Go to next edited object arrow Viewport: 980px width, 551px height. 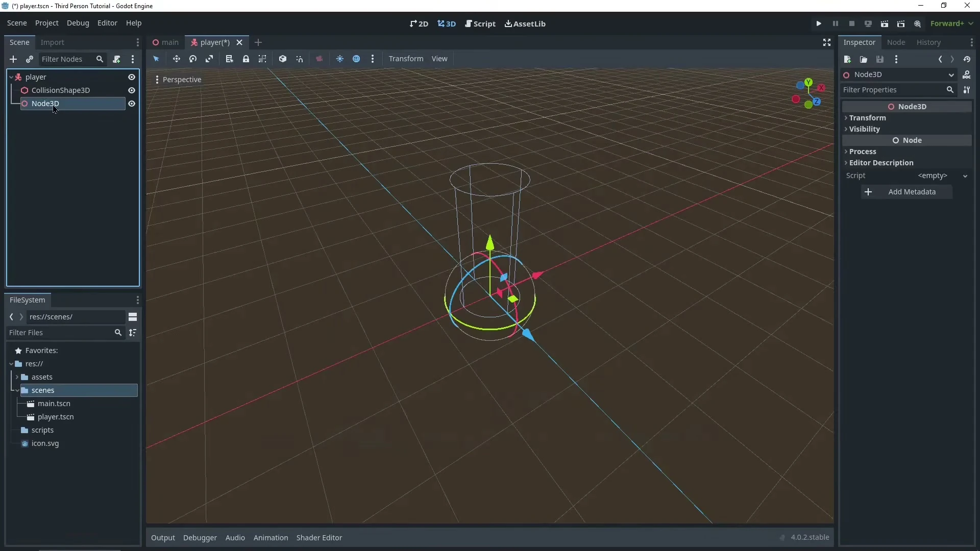tap(952, 59)
